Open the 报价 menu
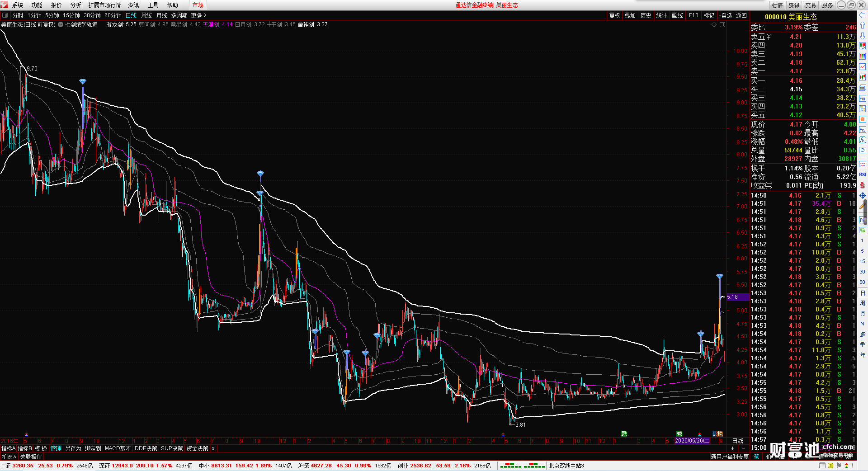This screenshot has width=868, height=471. (57, 5)
